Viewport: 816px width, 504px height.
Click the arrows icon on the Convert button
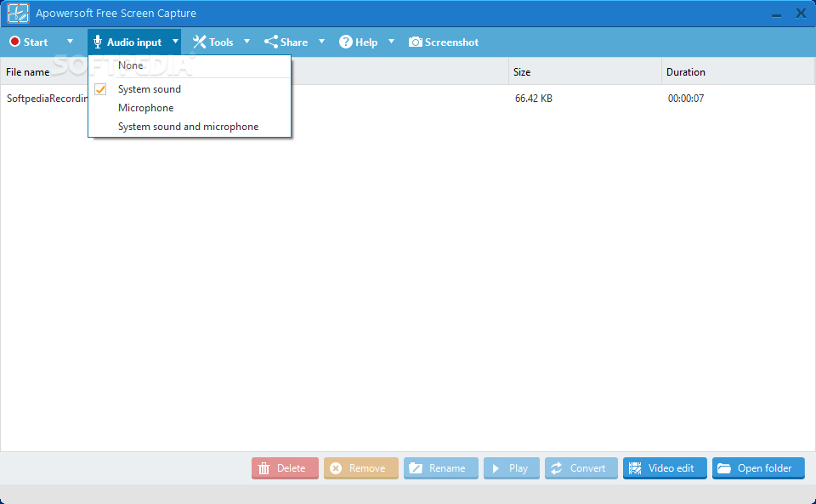[556, 468]
